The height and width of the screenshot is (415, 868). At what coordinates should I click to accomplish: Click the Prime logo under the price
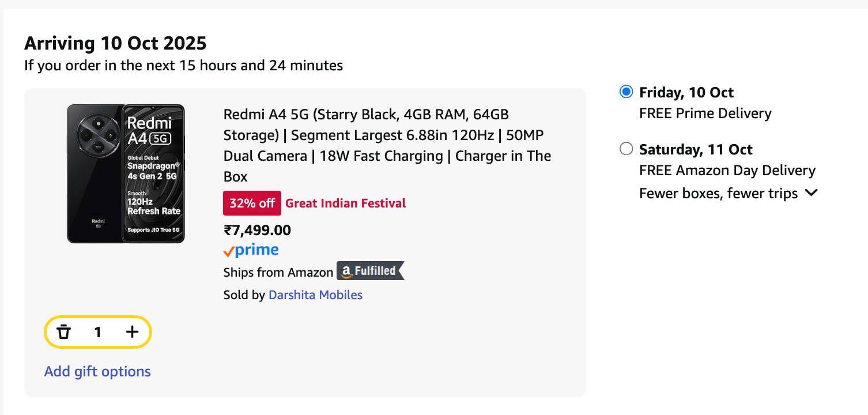(x=251, y=251)
